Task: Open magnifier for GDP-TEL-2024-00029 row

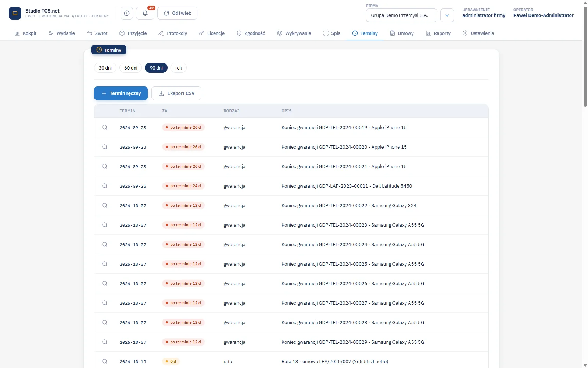Action: tap(105, 342)
